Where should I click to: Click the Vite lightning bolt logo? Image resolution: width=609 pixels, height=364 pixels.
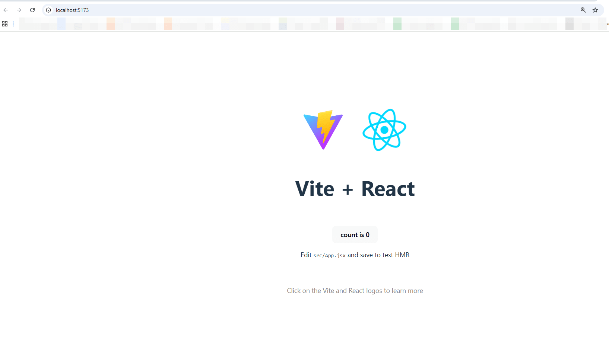point(323,130)
